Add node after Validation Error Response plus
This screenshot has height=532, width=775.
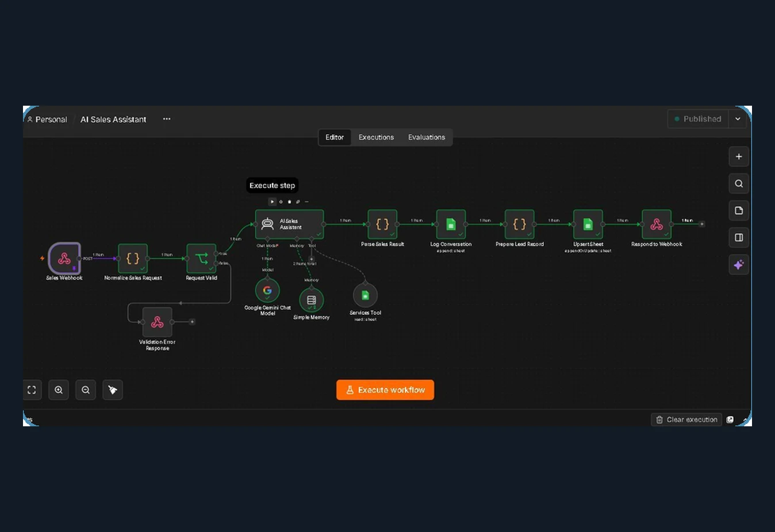pyautogui.click(x=192, y=322)
